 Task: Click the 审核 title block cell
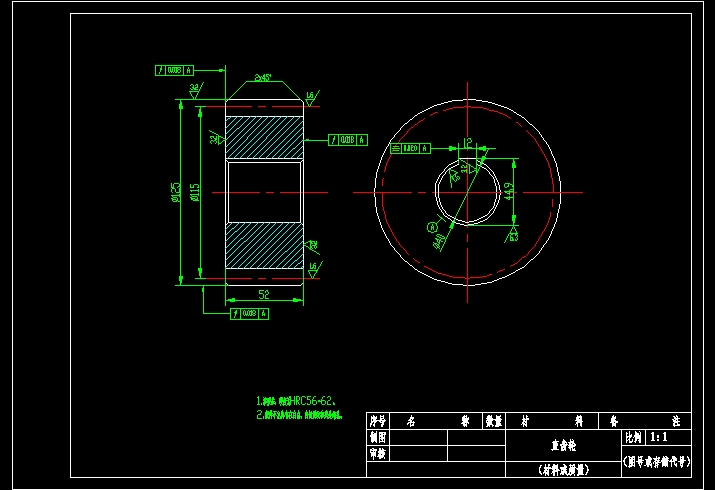(378, 454)
